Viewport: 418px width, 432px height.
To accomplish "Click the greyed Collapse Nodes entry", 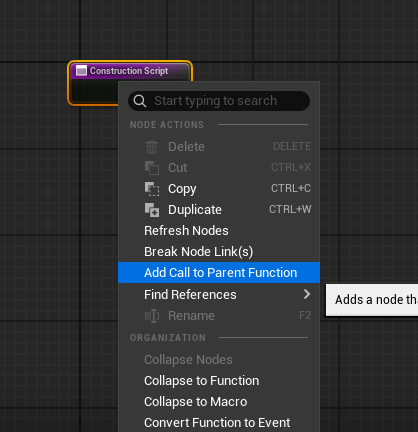I will tap(219, 360).
